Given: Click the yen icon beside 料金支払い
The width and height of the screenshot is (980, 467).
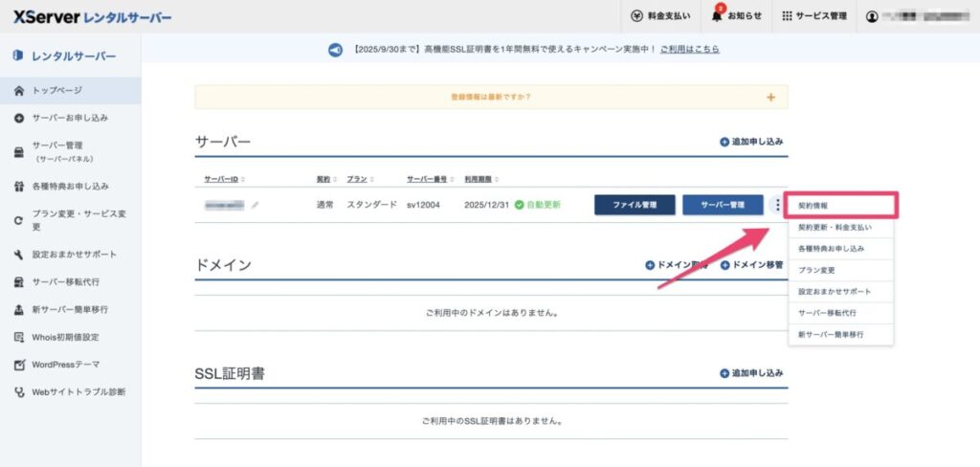Looking at the screenshot, I should (636, 16).
